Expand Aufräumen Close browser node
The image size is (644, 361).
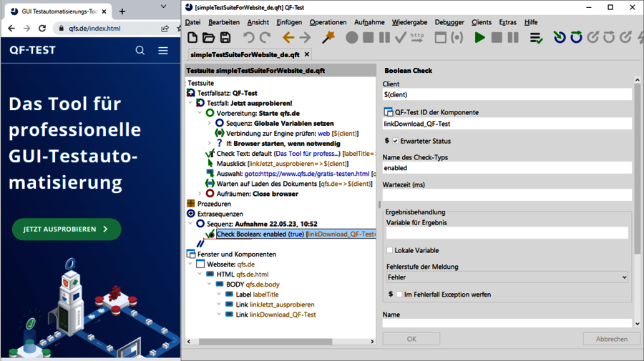[200, 193]
